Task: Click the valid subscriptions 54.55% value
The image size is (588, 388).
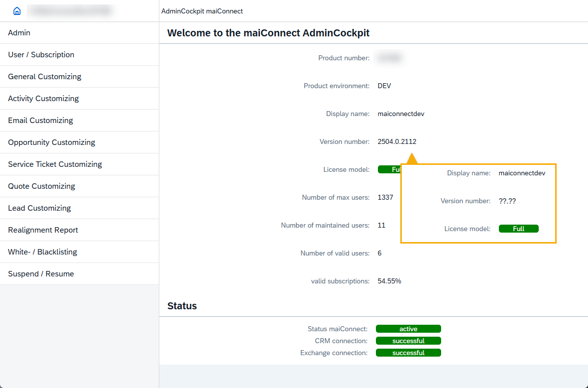Action: (389, 281)
